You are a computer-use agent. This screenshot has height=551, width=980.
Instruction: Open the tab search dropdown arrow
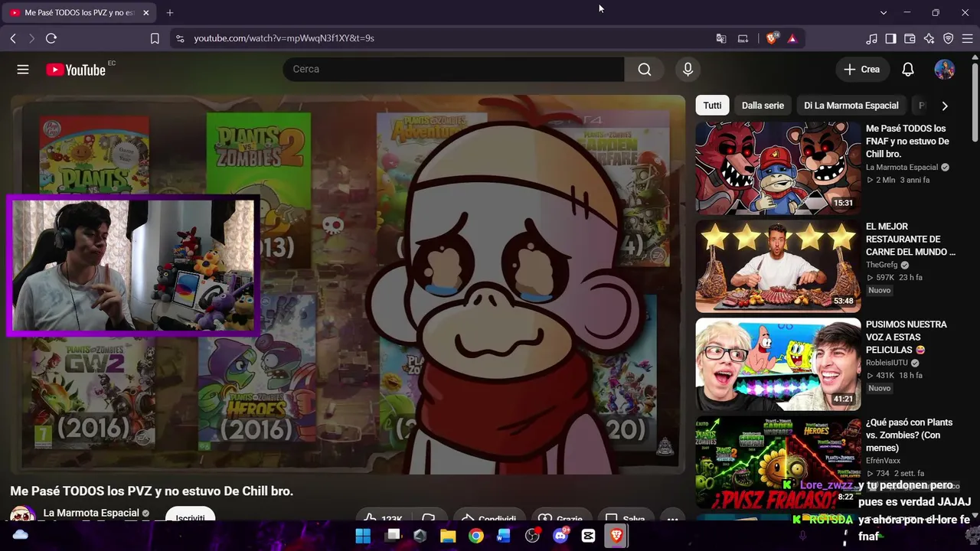coord(884,12)
